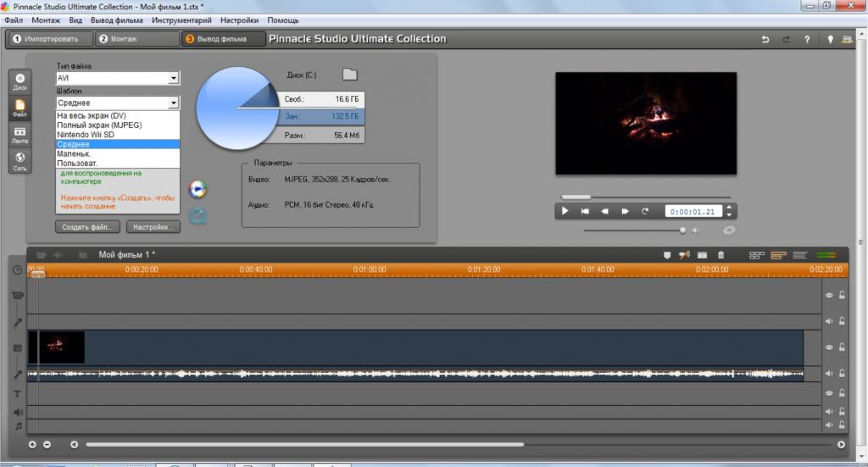Viewport: 868px width, 467px height.
Task: Click the marker icon in timeline toolbar
Action: tap(667, 255)
